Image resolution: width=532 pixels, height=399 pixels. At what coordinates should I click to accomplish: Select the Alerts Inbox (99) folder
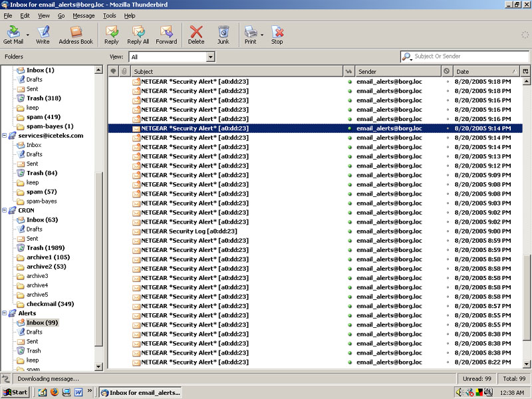[x=42, y=323]
